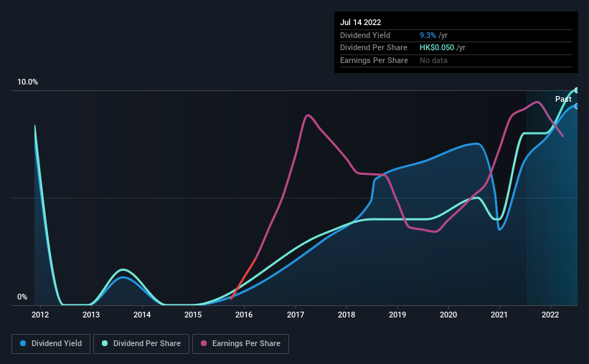Viewport: 589px width, 364px height.
Task: Click the teal Dividend Per Share legend dot
Action: click(x=105, y=343)
